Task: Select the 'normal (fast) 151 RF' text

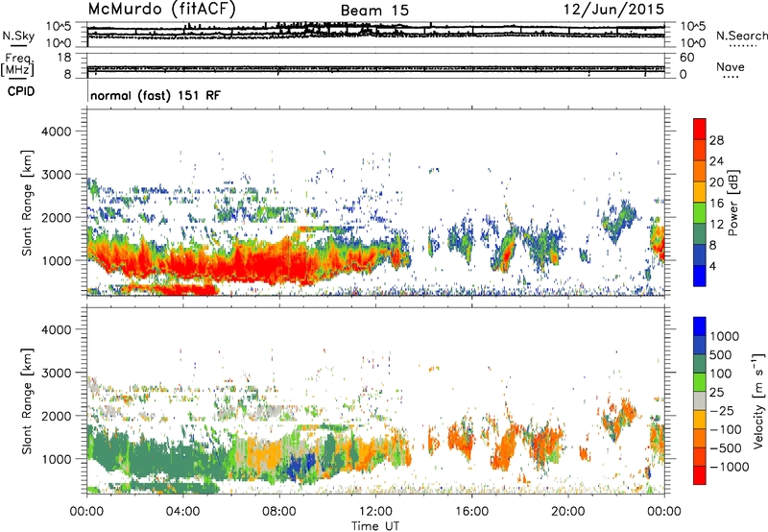Action: tap(156, 95)
